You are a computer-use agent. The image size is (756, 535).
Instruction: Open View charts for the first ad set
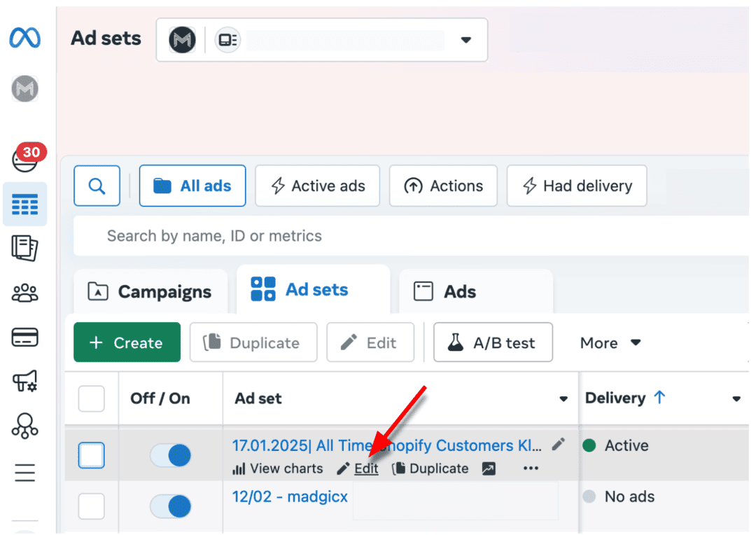(x=278, y=468)
